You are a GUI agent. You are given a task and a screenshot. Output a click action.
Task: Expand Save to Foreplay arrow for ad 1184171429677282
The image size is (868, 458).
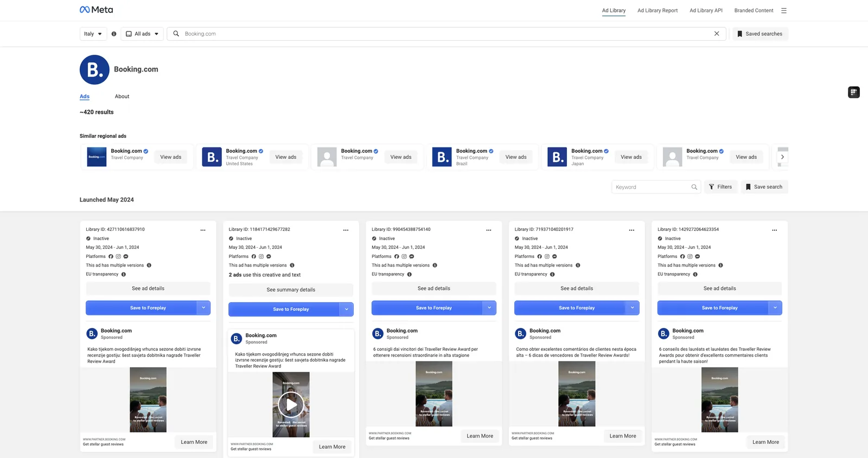(x=347, y=309)
